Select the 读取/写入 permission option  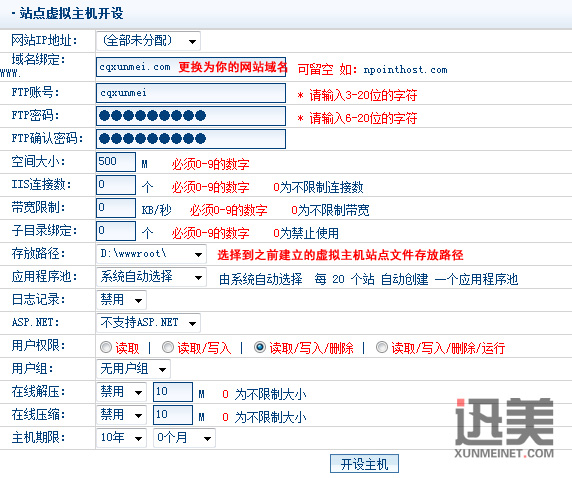coord(168,347)
